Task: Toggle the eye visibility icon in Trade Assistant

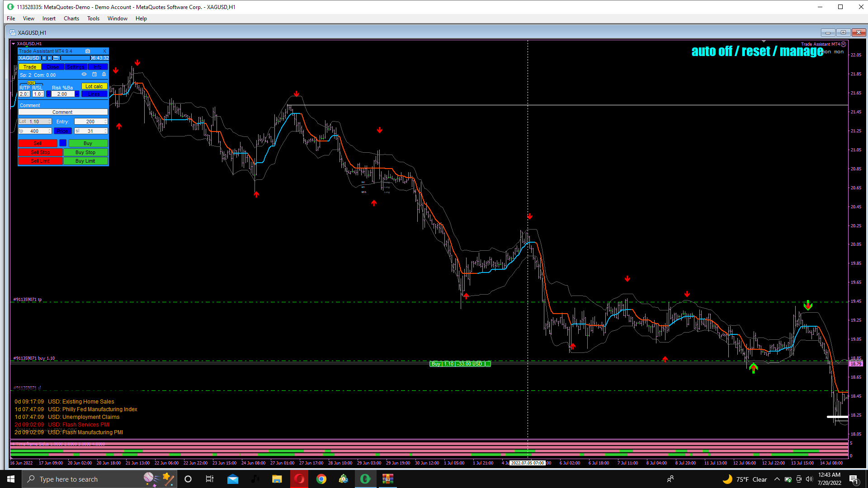Action: pyautogui.click(x=84, y=74)
